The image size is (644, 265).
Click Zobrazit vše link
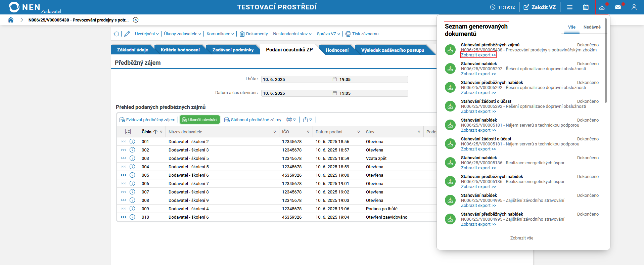(x=521, y=238)
